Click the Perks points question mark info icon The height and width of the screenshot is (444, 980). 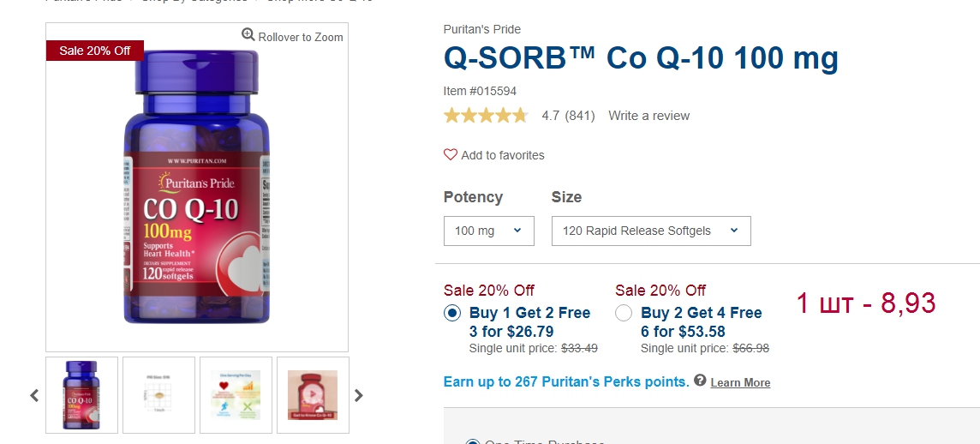(x=700, y=381)
